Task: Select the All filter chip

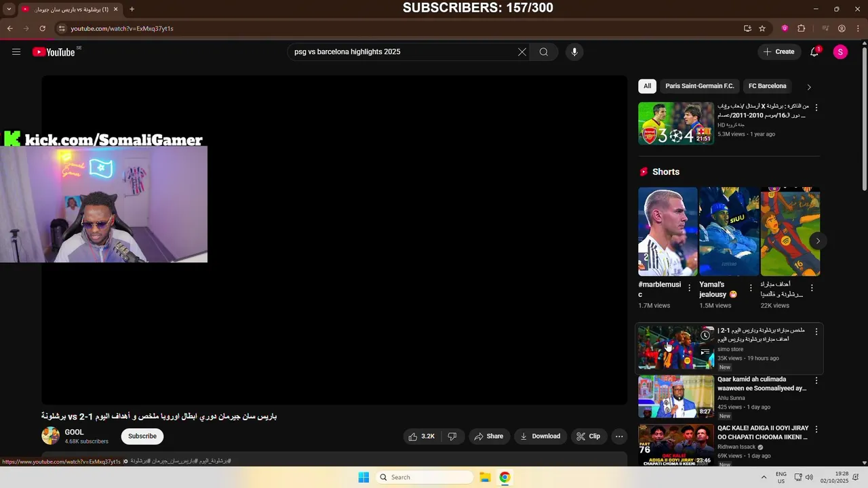Action: tap(647, 86)
